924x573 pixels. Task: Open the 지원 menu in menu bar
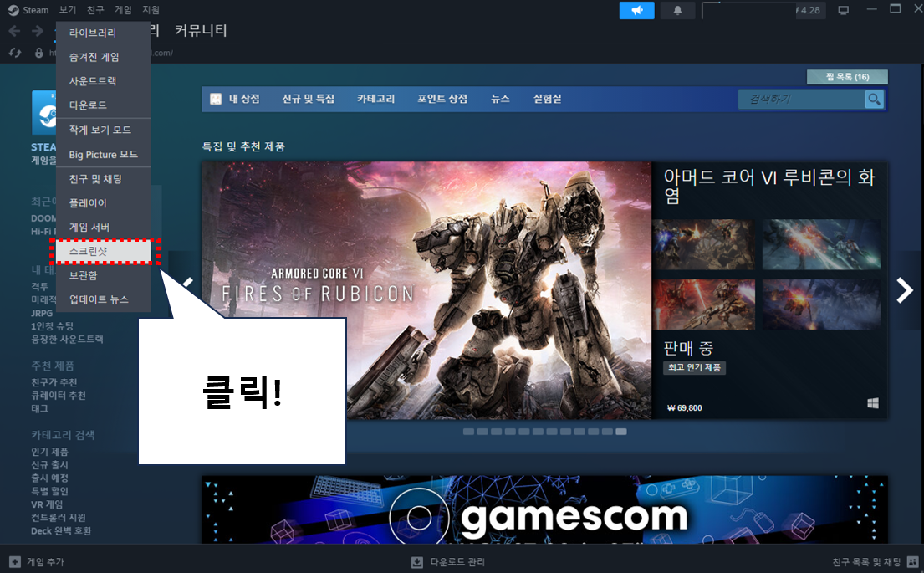pyautogui.click(x=151, y=10)
